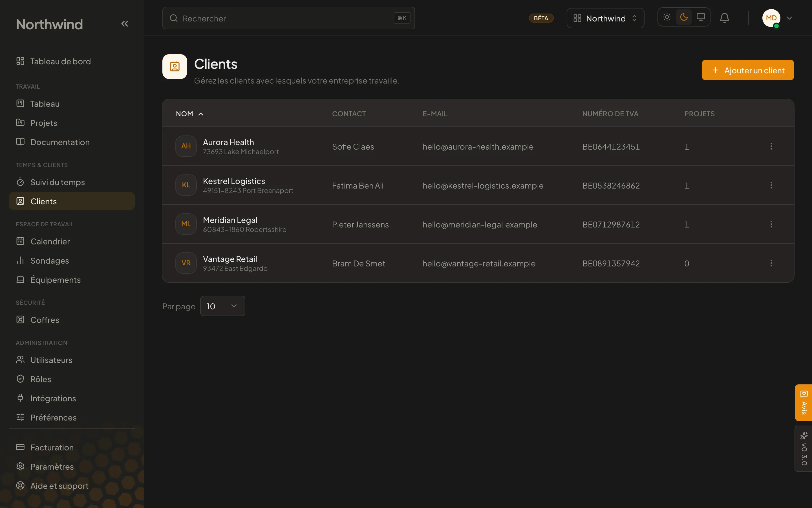Screen dimensions: 812x508
Task: Open the Par page dropdown
Action: (x=222, y=306)
